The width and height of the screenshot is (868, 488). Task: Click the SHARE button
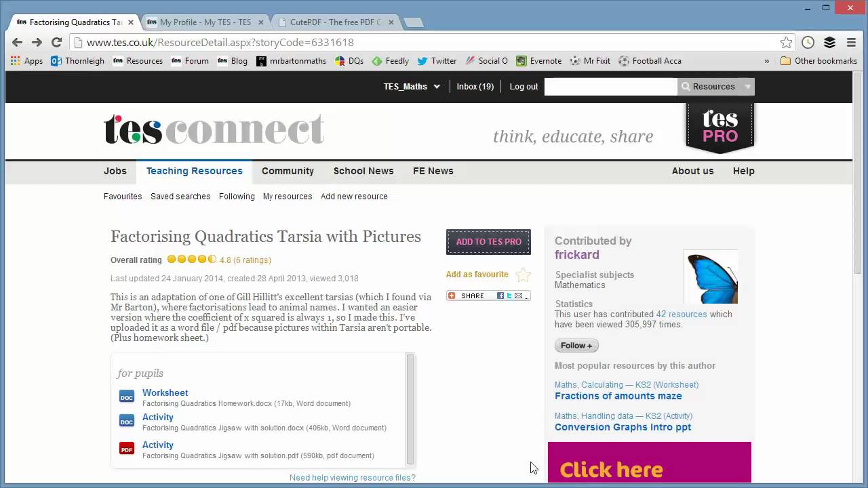tap(488, 296)
